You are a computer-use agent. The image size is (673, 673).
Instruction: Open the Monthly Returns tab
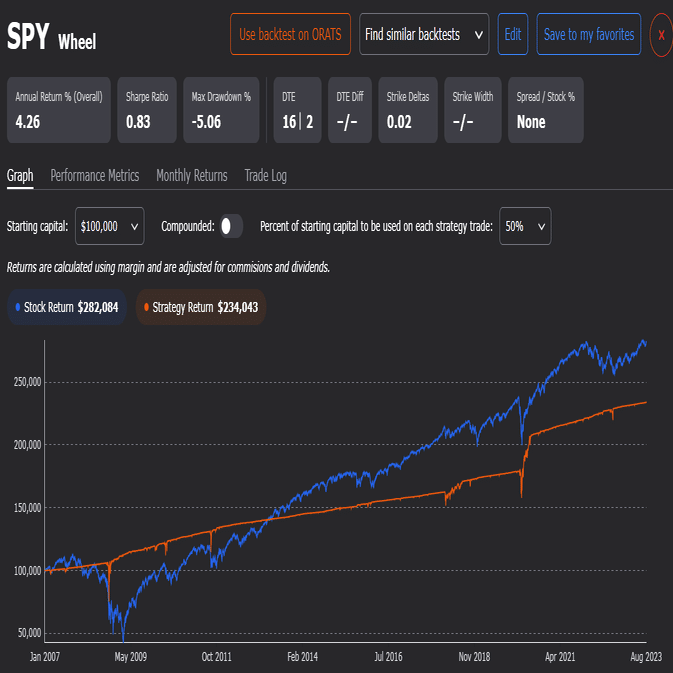[192, 175]
